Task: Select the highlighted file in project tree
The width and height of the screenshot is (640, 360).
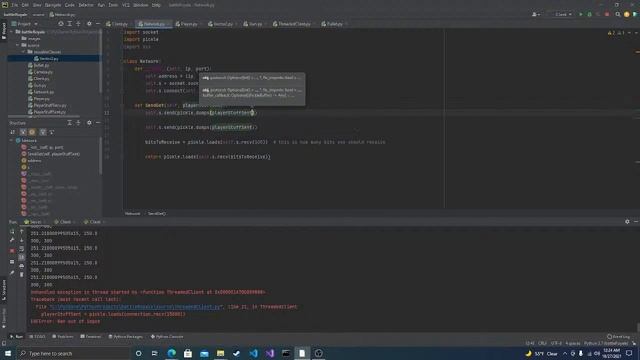Action: pyautogui.click(x=54, y=59)
